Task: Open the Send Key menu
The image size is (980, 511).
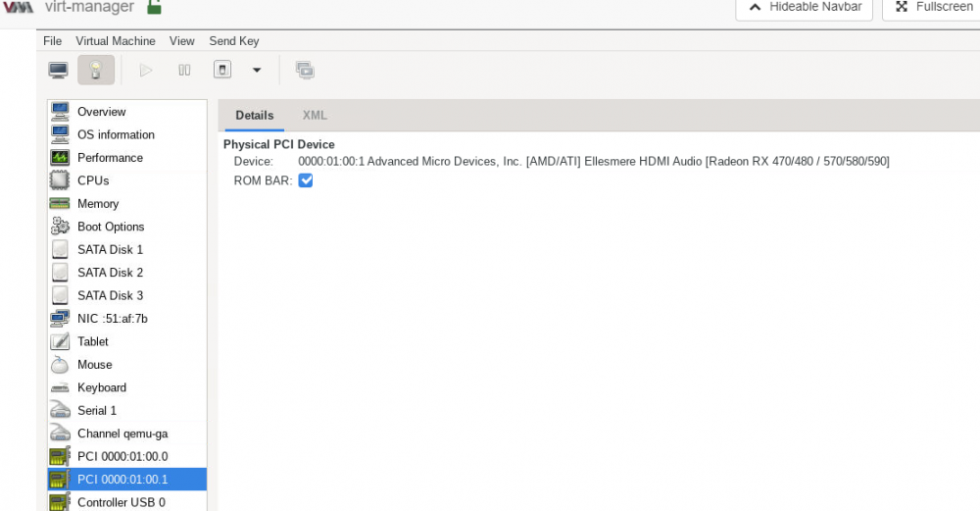Action: 234,41
